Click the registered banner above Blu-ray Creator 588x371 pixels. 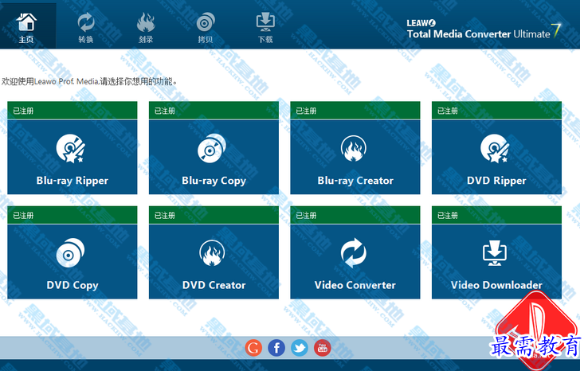tap(355, 111)
